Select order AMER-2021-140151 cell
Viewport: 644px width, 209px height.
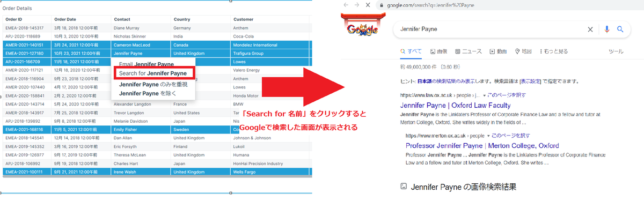(27, 45)
